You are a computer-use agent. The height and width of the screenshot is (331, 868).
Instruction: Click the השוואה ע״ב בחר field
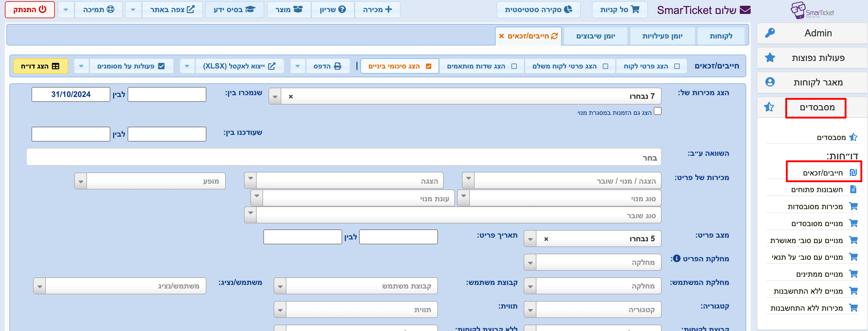344,157
